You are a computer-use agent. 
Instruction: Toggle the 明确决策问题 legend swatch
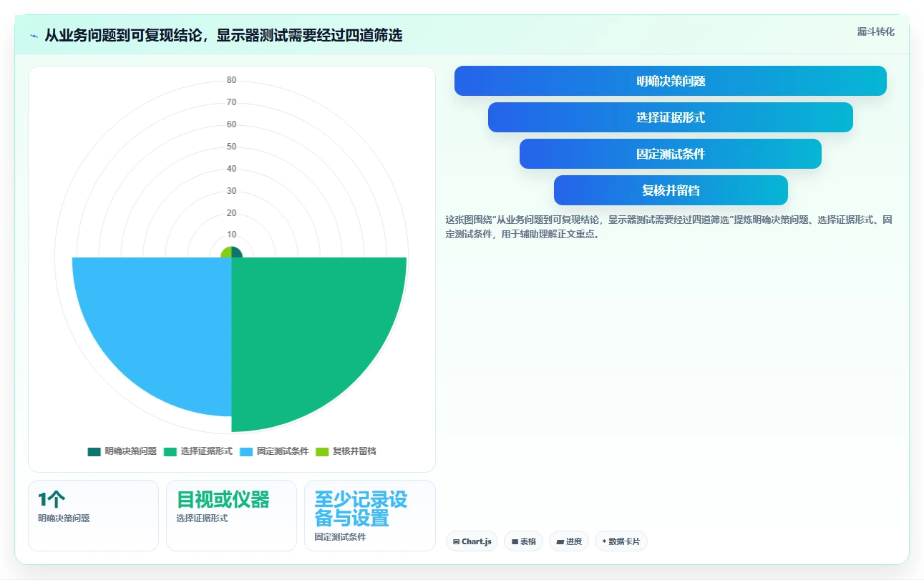[94, 451]
